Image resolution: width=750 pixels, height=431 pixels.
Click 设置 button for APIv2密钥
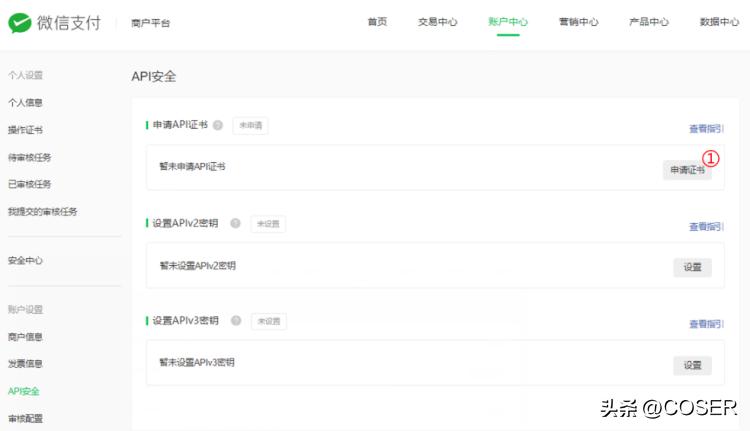click(693, 267)
